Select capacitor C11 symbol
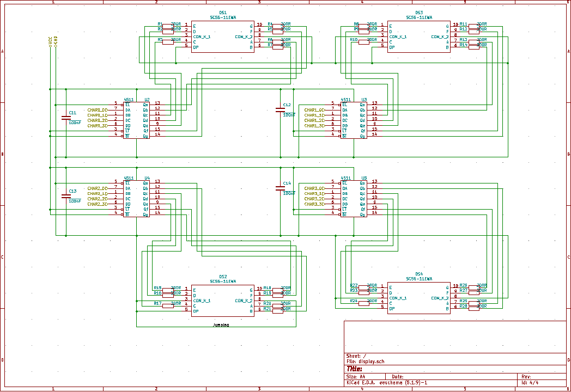 (66, 118)
